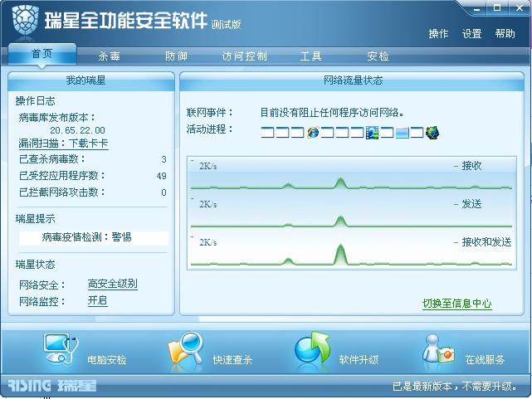Viewport: 532px width, 399px height.
Task: Open online service via the person medkit icon
Action: [x=438, y=349]
